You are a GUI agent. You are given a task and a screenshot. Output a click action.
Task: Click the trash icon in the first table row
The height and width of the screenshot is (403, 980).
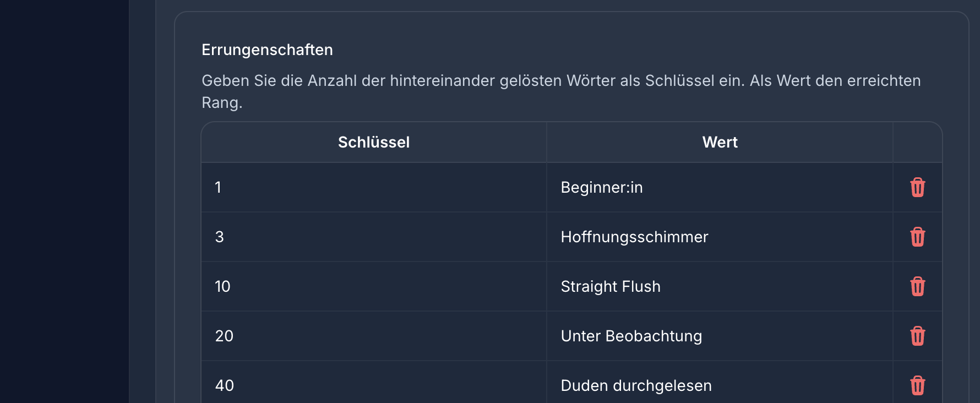[917, 187]
